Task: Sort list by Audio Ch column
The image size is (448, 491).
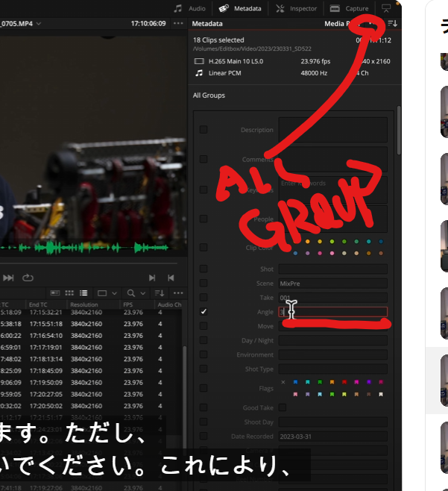Action: point(169,304)
